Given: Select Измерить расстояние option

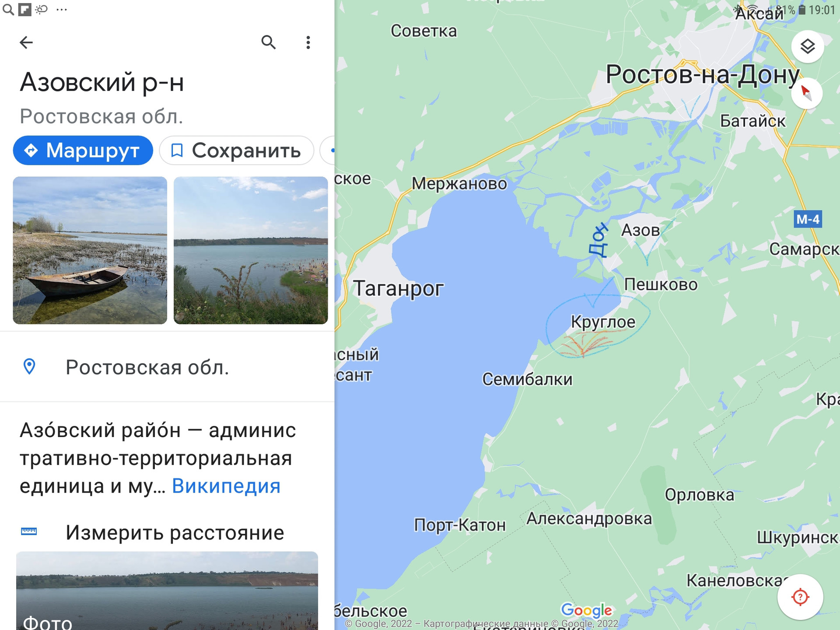Looking at the screenshot, I should pyautogui.click(x=175, y=532).
